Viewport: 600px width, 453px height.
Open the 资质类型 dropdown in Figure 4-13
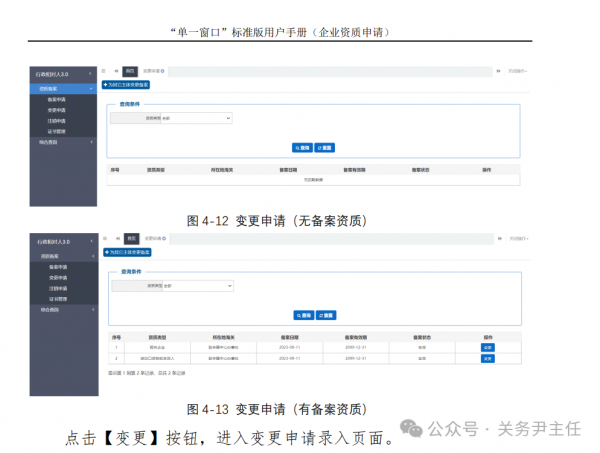click(189, 286)
